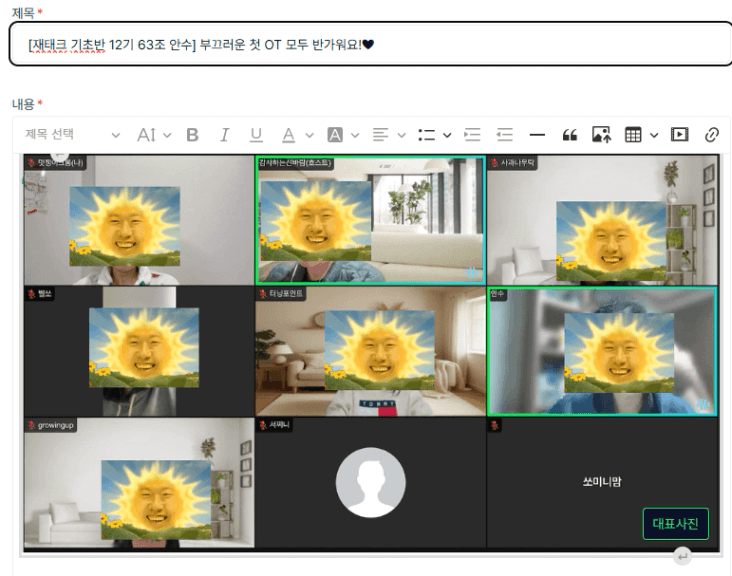Open the font size dropdown
732x576 pixels.
tap(154, 135)
